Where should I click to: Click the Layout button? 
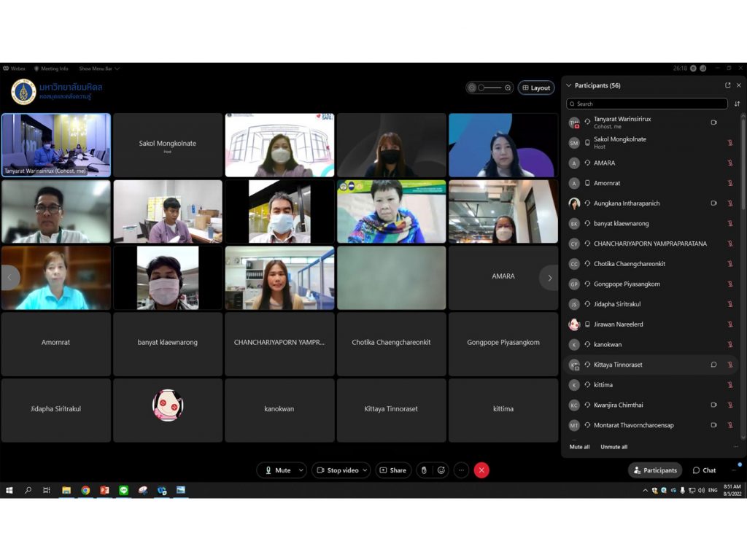[x=536, y=87]
